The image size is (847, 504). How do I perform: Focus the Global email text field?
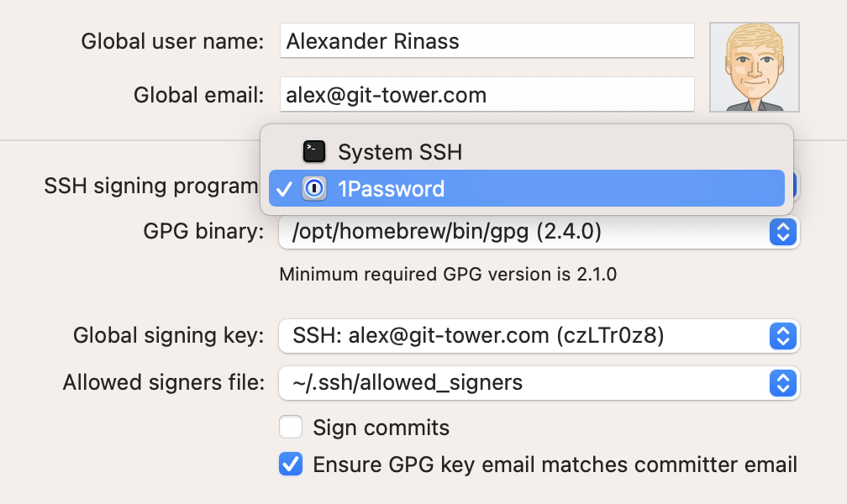click(x=487, y=95)
